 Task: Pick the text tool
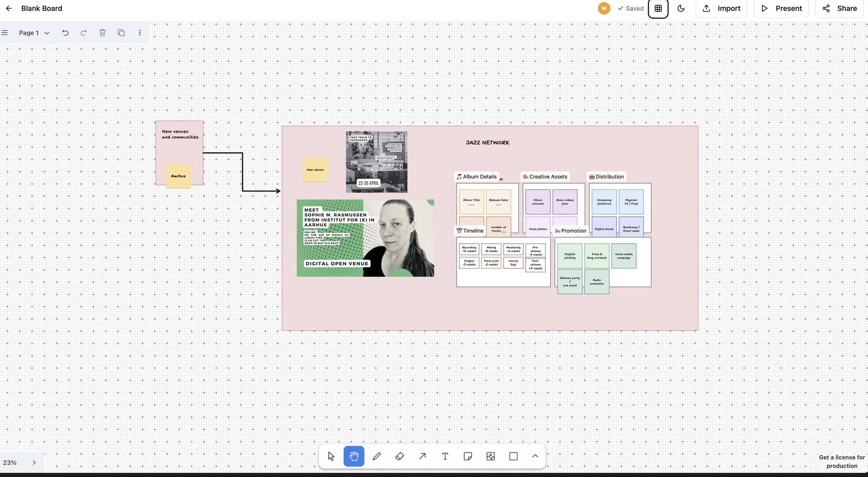445,456
